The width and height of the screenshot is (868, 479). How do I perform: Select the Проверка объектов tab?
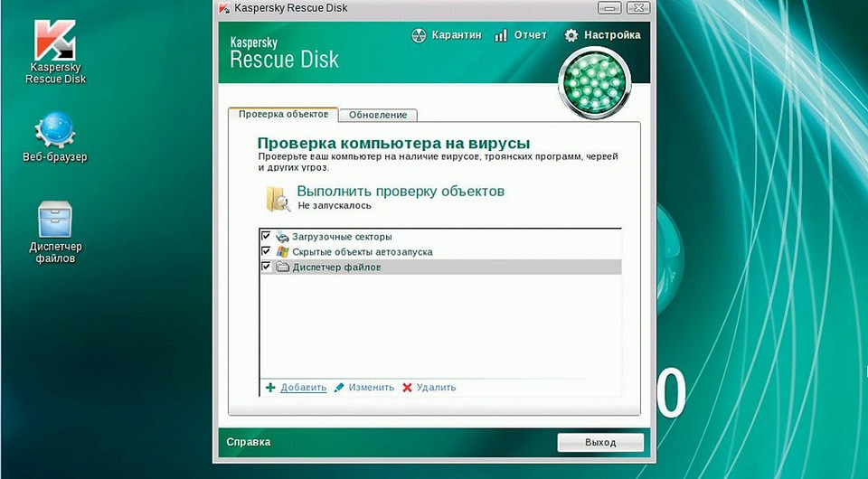(x=284, y=114)
